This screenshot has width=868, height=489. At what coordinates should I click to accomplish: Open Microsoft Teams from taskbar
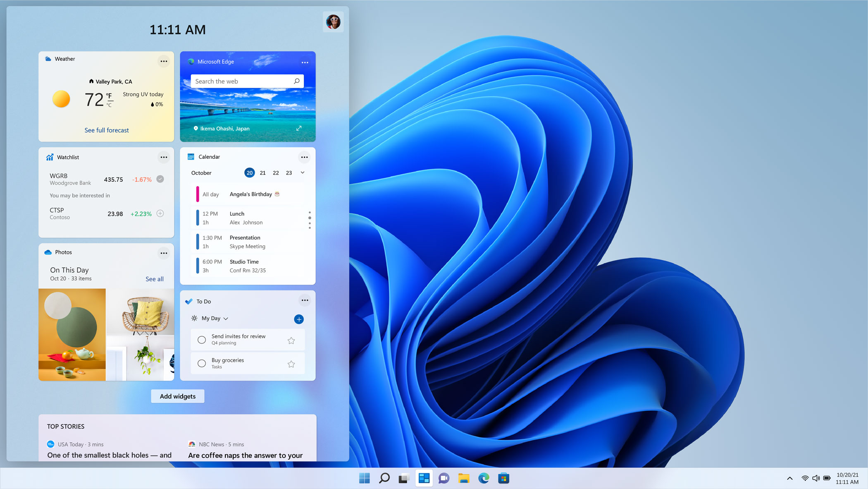pyautogui.click(x=444, y=478)
